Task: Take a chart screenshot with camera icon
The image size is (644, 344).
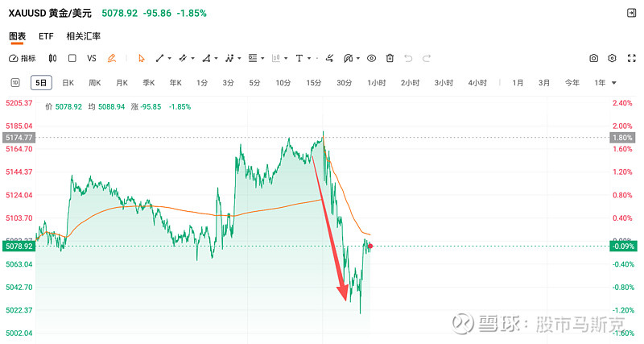Action: (593, 58)
